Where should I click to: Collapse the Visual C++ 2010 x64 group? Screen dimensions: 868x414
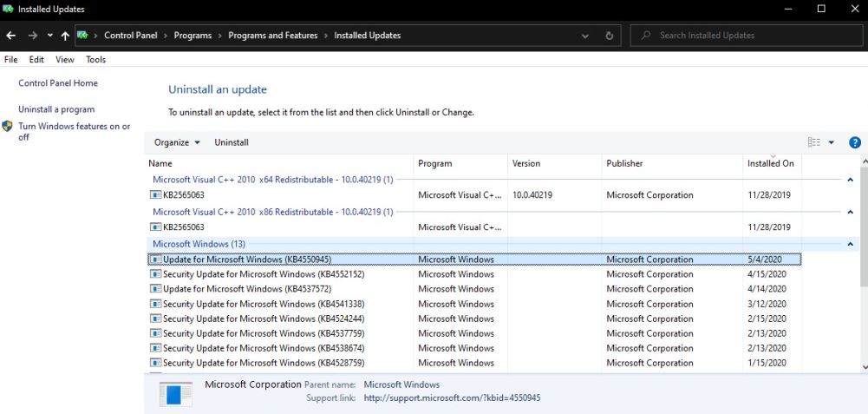(x=851, y=181)
